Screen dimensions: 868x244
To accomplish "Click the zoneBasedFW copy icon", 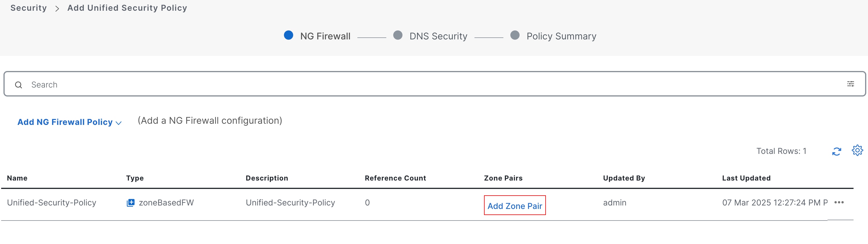I will pos(130,203).
